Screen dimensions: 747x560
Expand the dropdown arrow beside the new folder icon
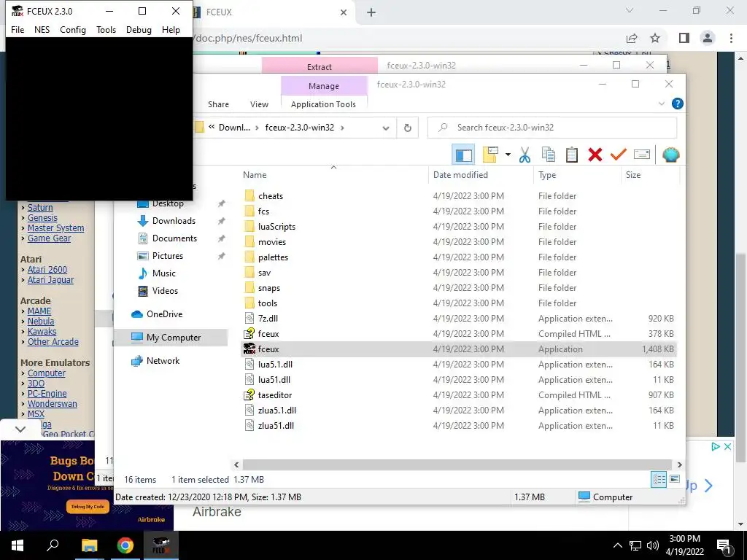(508, 155)
